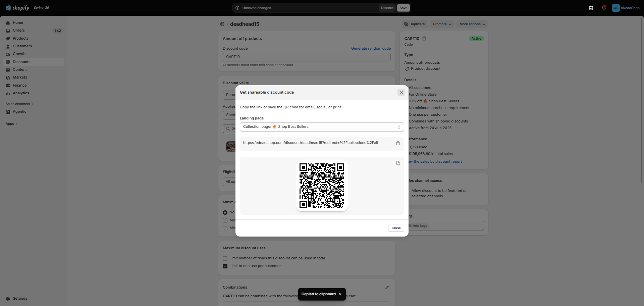Screen dimensions: 644x306
Task: Dismiss the Copied to clipboard toast
Action: click(x=340, y=294)
